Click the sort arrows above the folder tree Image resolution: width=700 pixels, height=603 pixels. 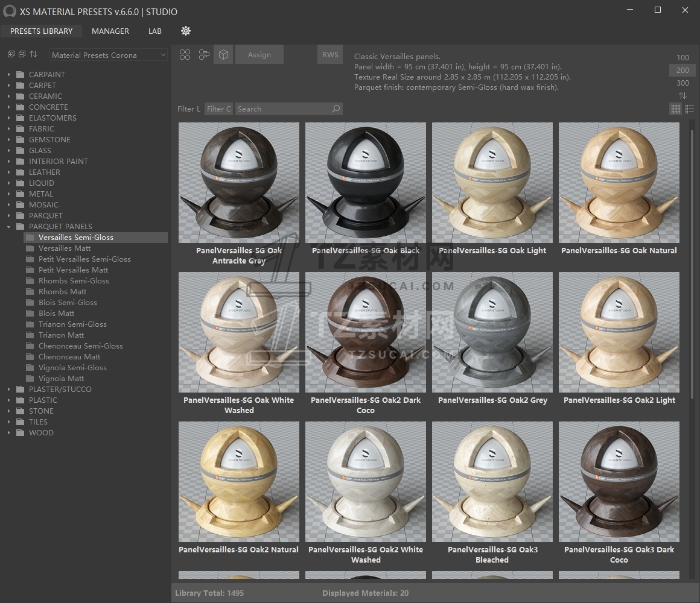click(33, 54)
